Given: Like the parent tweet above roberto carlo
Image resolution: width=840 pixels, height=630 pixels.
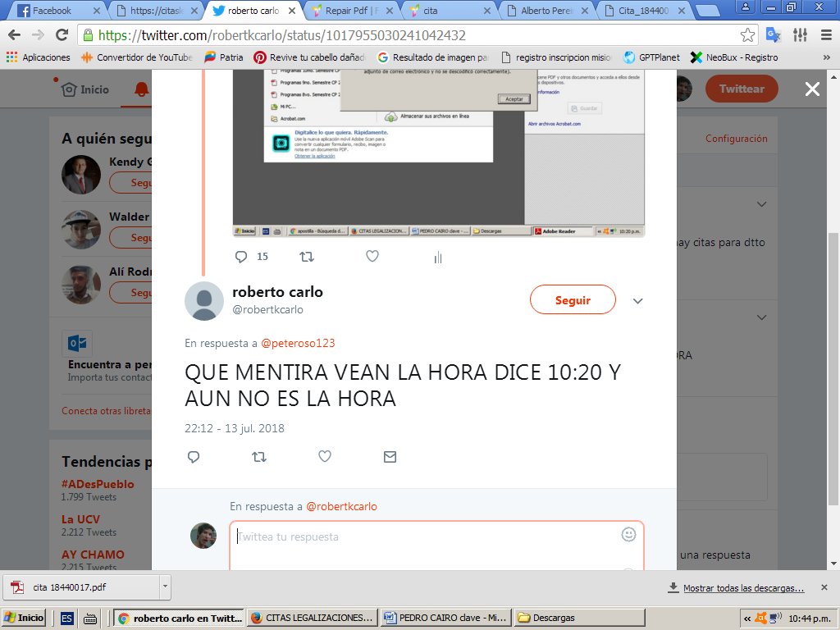Looking at the screenshot, I should [x=372, y=256].
